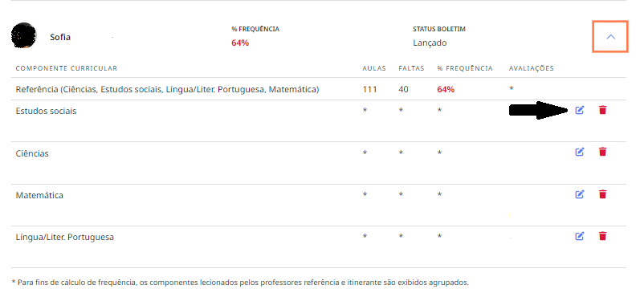
Task: Click the red trash icon for Ciências
Action: coord(602,152)
